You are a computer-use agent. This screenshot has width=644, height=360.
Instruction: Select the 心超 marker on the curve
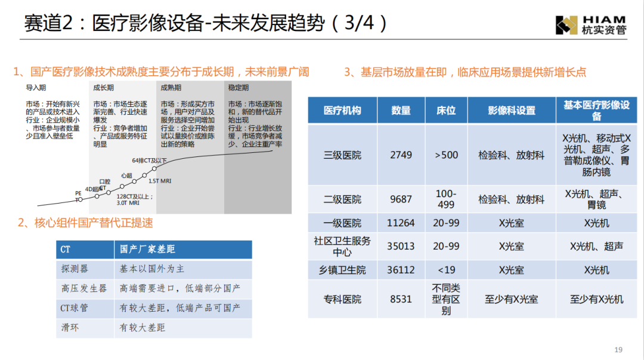[x=126, y=176]
